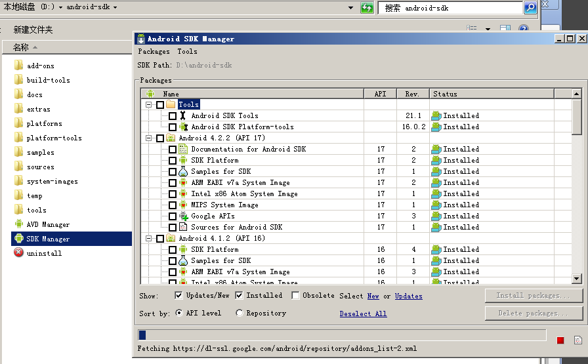This screenshot has width=588, height=364.
Task: Select the Repository sort radio button
Action: [240, 313]
